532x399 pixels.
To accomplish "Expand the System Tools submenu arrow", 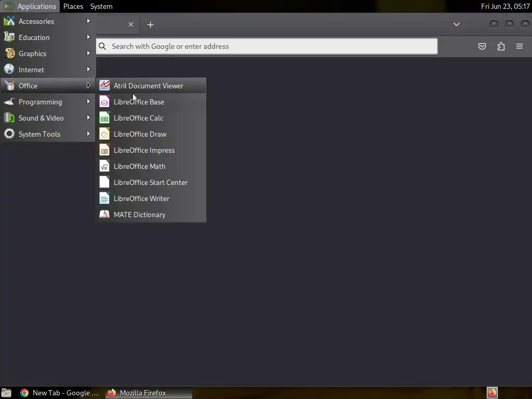I will (88, 134).
